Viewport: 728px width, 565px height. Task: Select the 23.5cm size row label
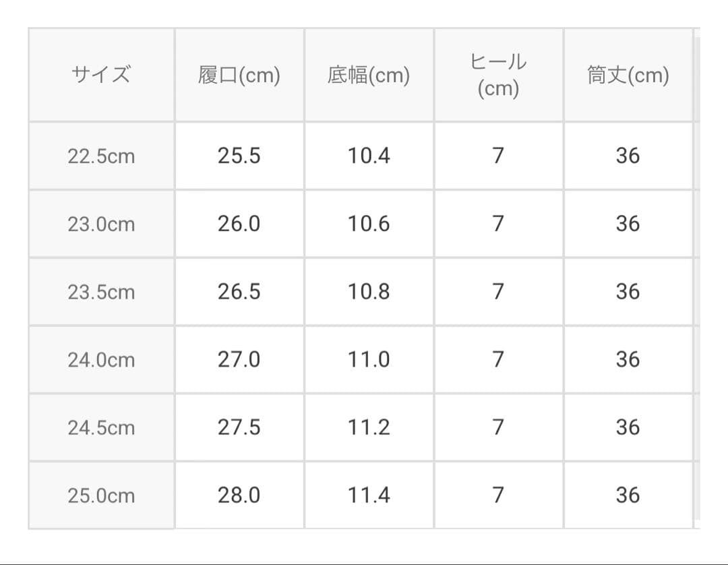tap(101, 291)
